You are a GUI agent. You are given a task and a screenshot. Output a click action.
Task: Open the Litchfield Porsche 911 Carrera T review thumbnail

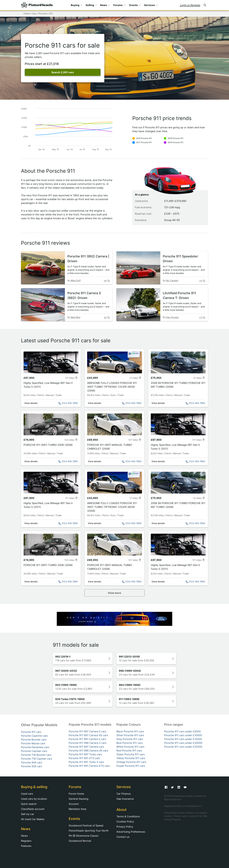(x=138, y=305)
